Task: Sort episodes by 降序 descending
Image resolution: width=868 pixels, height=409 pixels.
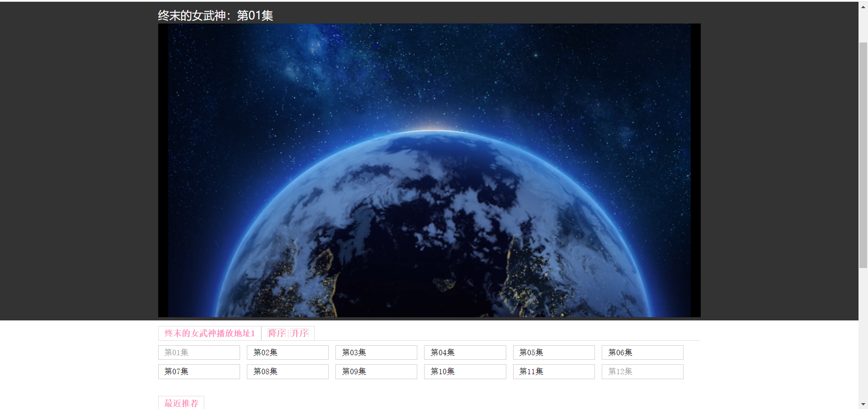Action: coord(277,333)
